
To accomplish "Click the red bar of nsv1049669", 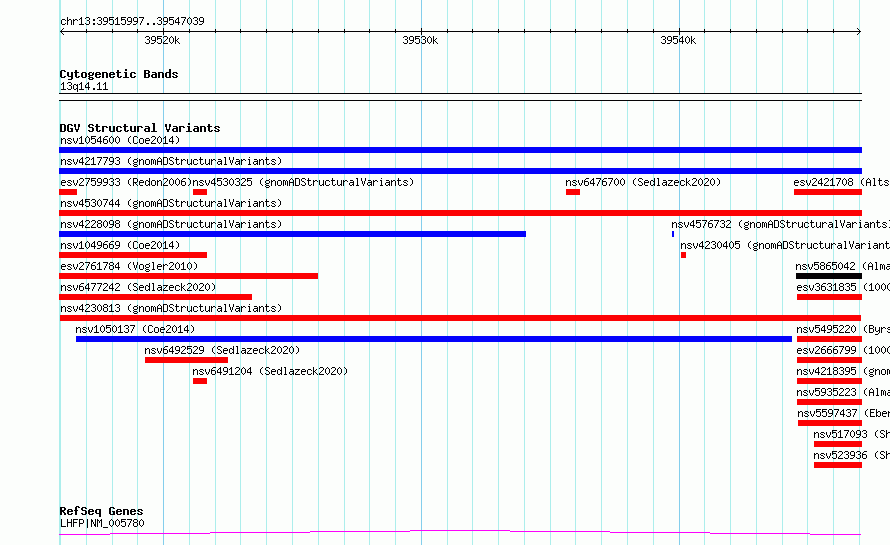I will (x=133, y=255).
